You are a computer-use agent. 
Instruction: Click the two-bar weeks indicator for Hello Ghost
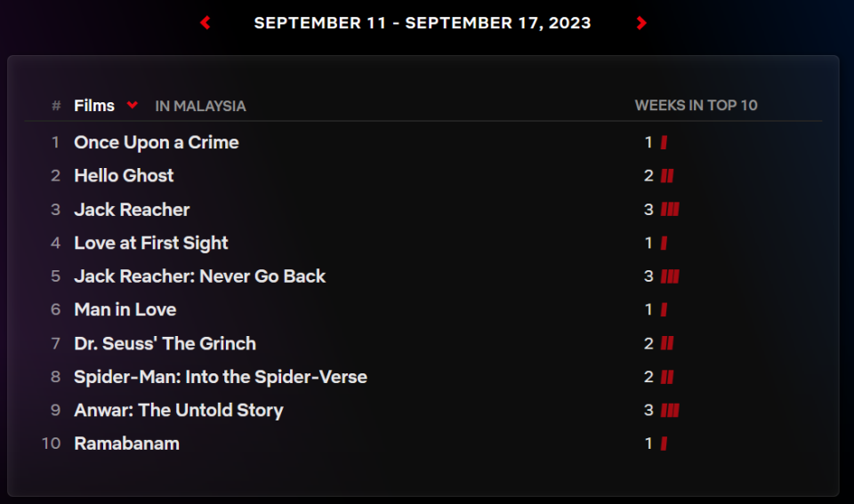coord(667,176)
